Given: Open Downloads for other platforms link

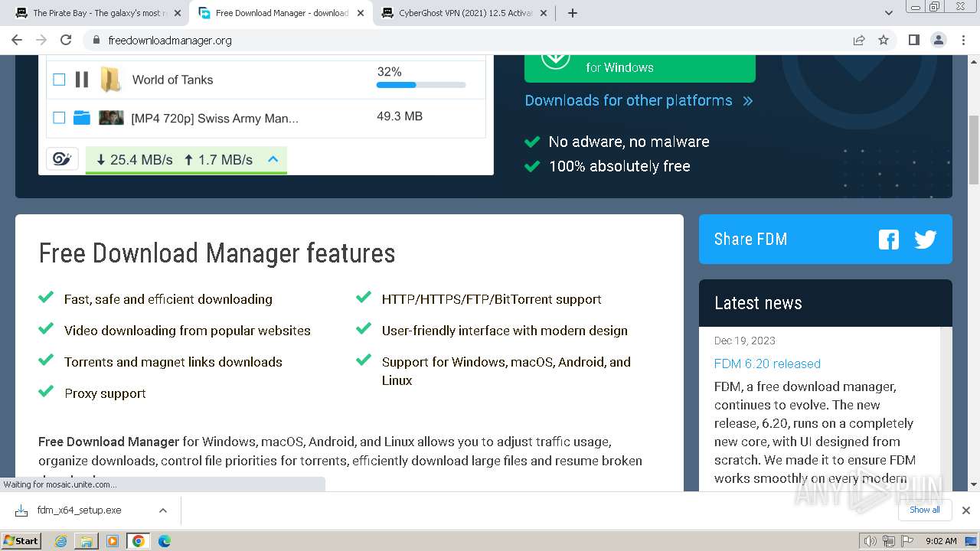Looking at the screenshot, I should point(629,101).
